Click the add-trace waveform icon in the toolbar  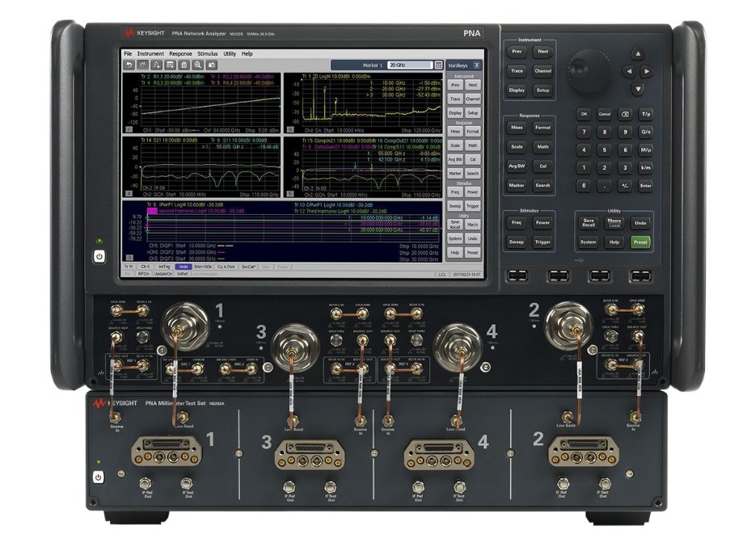click(x=156, y=65)
